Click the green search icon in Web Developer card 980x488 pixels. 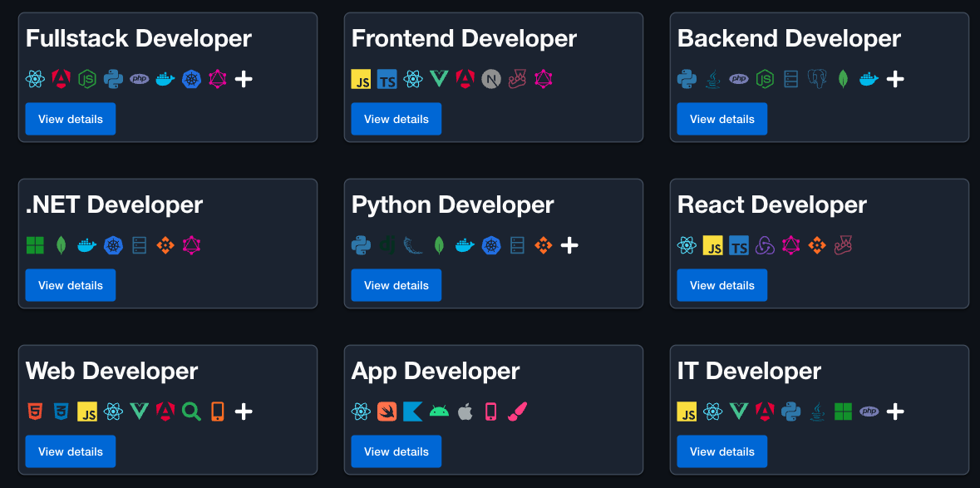(191, 412)
